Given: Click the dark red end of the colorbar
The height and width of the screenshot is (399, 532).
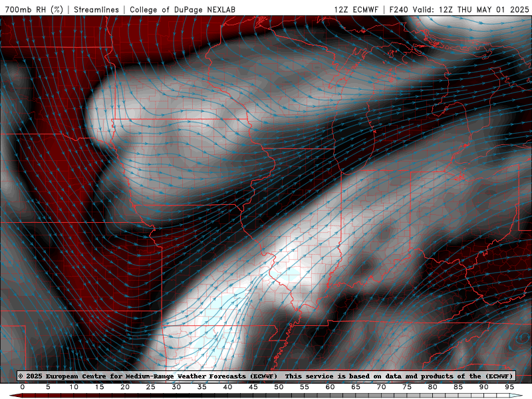Looking at the screenshot, I should (x=15, y=396).
